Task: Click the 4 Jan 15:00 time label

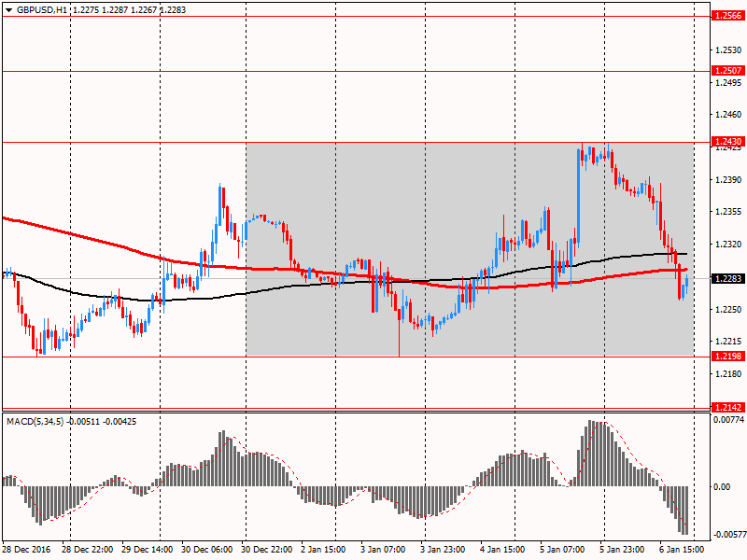Action: click(502, 550)
